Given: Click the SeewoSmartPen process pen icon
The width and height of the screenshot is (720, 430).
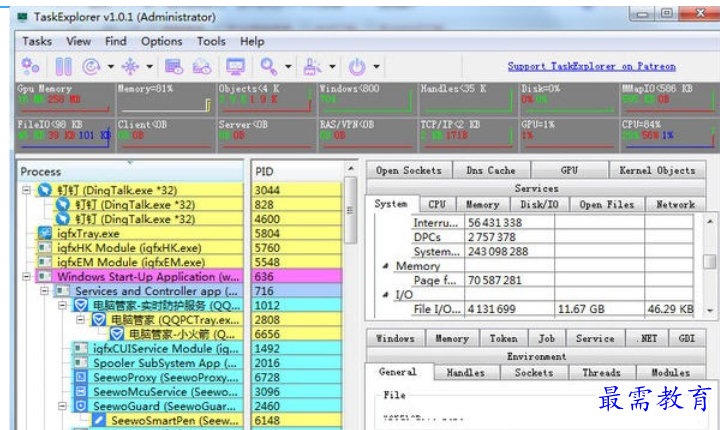Looking at the screenshot, I should coord(99,422).
